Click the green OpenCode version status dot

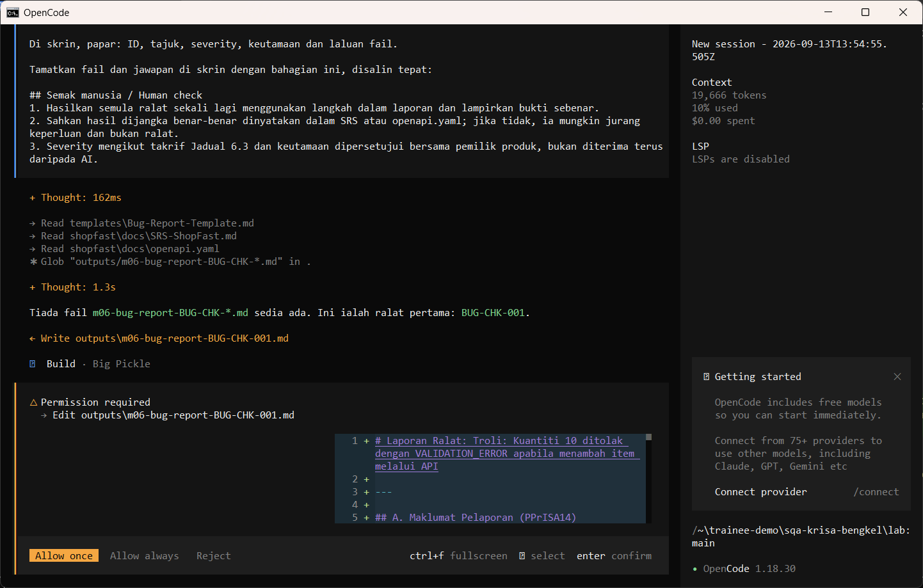click(x=694, y=569)
